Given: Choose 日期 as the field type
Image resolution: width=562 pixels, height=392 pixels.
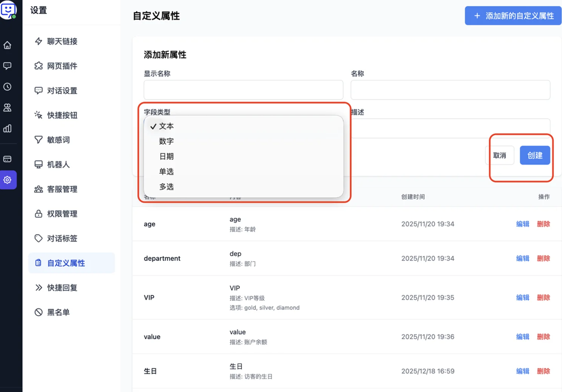Looking at the screenshot, I should [x=167, y=156].
